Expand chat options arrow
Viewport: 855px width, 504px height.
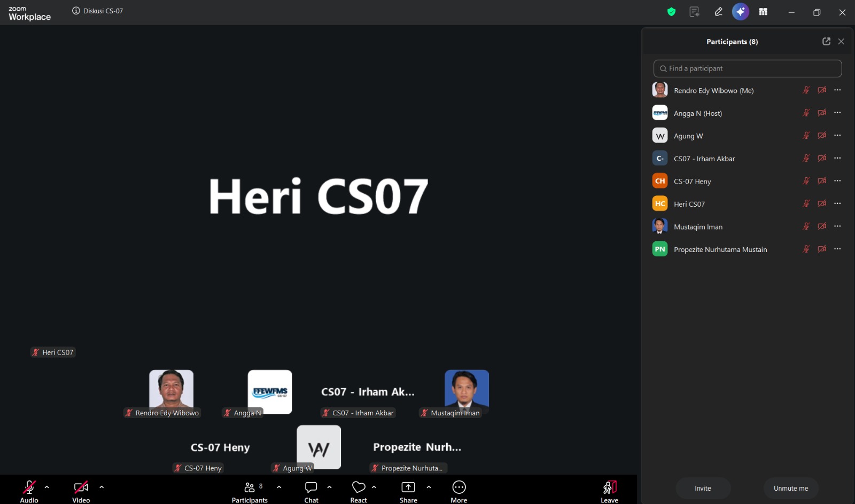click(x=329, y=487)
